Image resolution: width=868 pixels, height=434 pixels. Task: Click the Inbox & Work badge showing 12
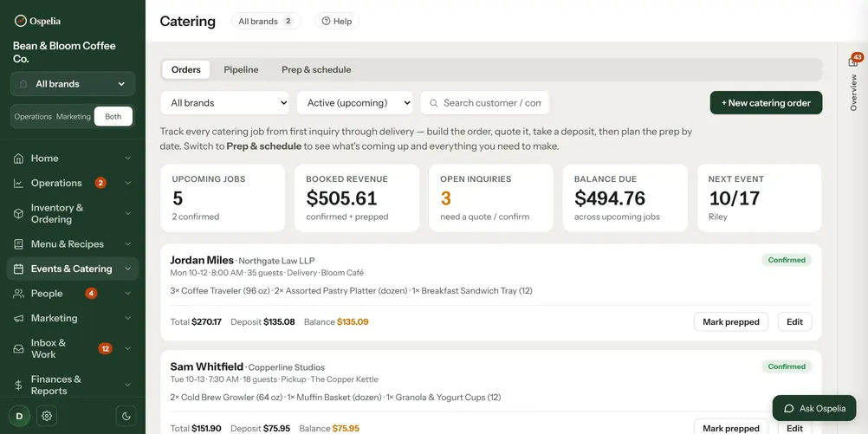[105, 349]
